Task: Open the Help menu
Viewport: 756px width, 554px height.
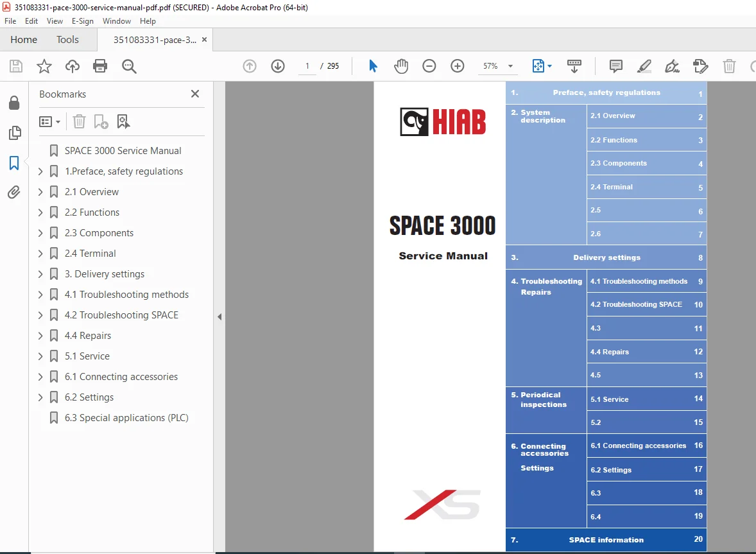Action: pos(148,21)
